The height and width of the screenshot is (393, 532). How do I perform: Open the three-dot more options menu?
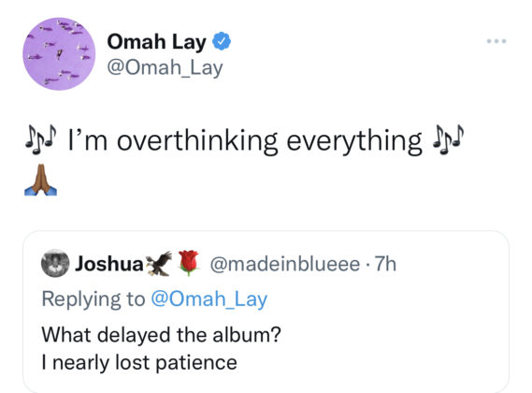pyautogui.click(x=496, y=41)
